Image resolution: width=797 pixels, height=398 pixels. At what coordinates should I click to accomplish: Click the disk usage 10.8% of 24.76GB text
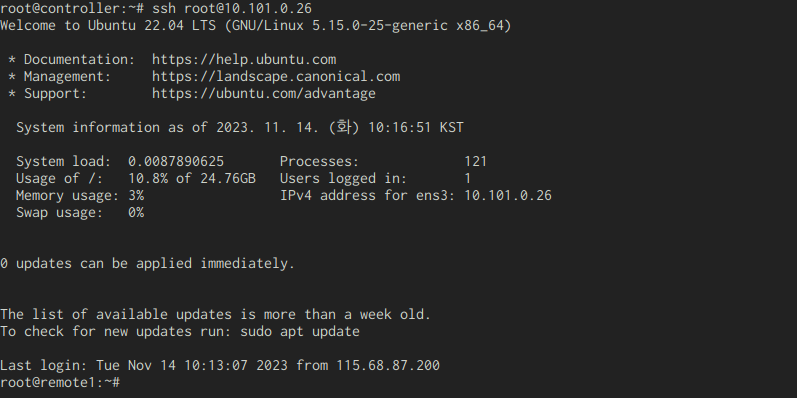tap(192, 178)
